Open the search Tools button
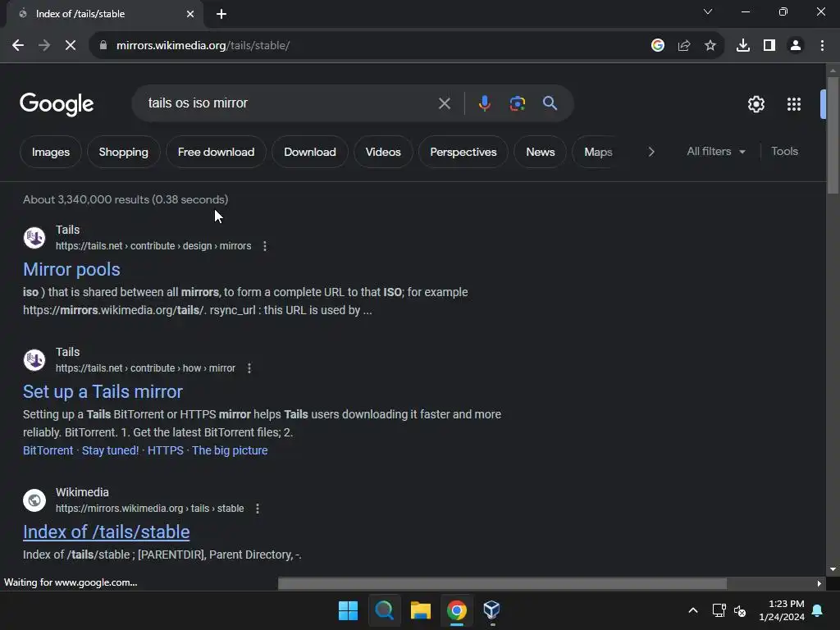 pos(784,152)
